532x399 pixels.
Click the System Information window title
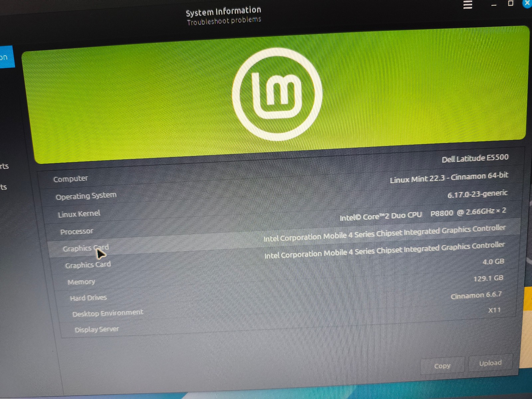(223, 11)
